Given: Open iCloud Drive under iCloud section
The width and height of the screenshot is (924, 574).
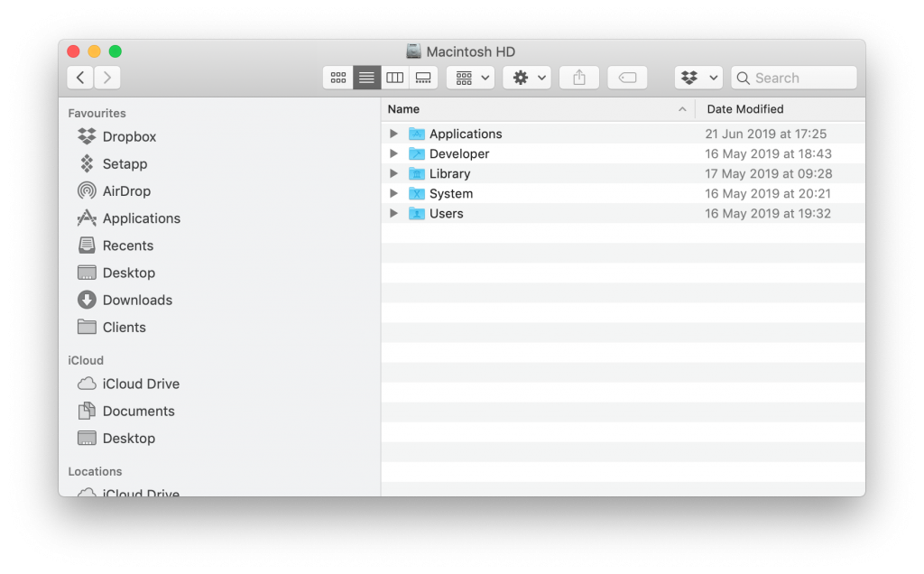Looking at the screenshot, I should pyautogui.click(x=141, y=384).
